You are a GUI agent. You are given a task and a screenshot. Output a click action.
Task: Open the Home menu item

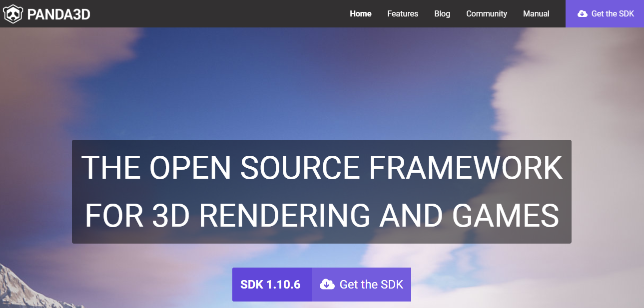tap(361, 14)
